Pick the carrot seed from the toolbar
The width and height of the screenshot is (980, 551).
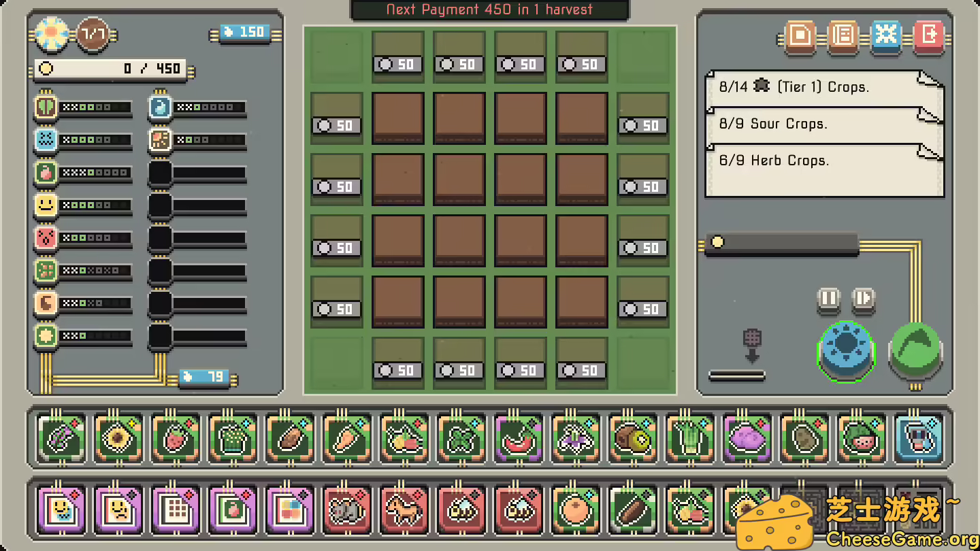pos(346,439)
